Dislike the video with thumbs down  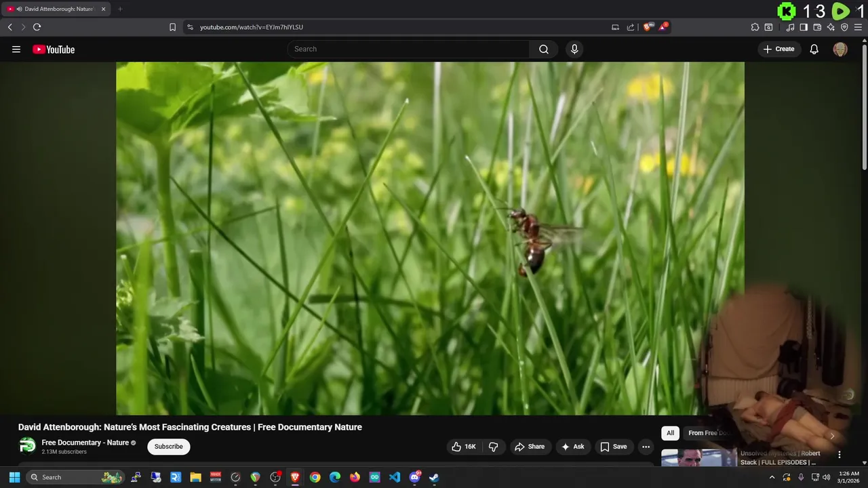click(x=494, y=447)
